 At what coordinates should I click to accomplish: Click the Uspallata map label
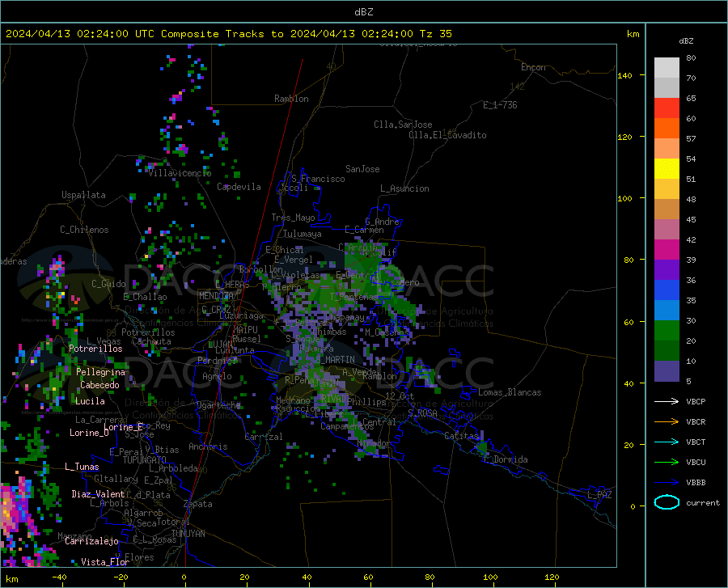click(x=83, y=195)
